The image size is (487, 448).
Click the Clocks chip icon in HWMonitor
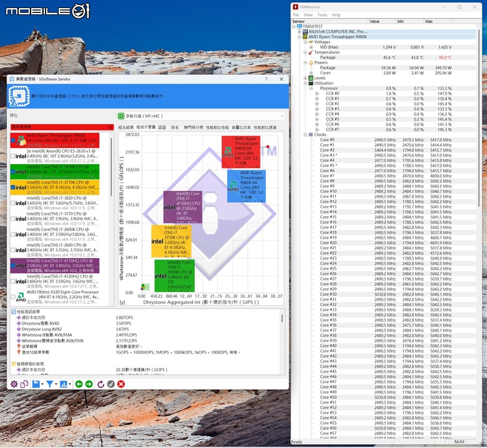click(x=311, y=135)
